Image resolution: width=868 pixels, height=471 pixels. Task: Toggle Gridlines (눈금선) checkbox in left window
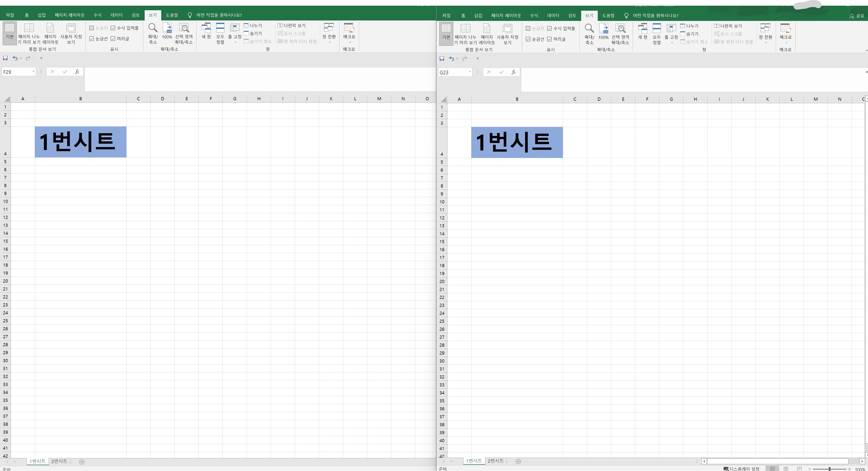click(92, 39)
